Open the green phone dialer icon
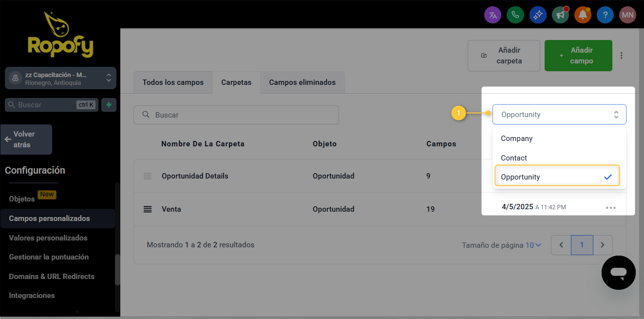 pos(515,15)
